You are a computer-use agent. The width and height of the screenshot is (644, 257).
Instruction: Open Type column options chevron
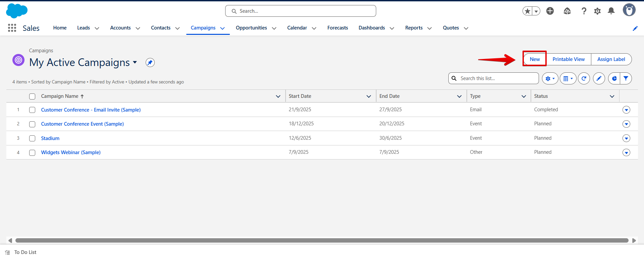pos(524,97)
